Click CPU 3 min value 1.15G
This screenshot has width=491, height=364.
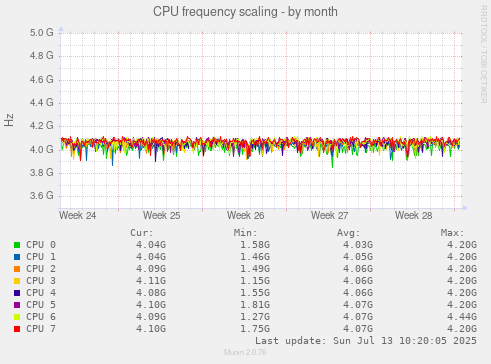click(255, 281)
